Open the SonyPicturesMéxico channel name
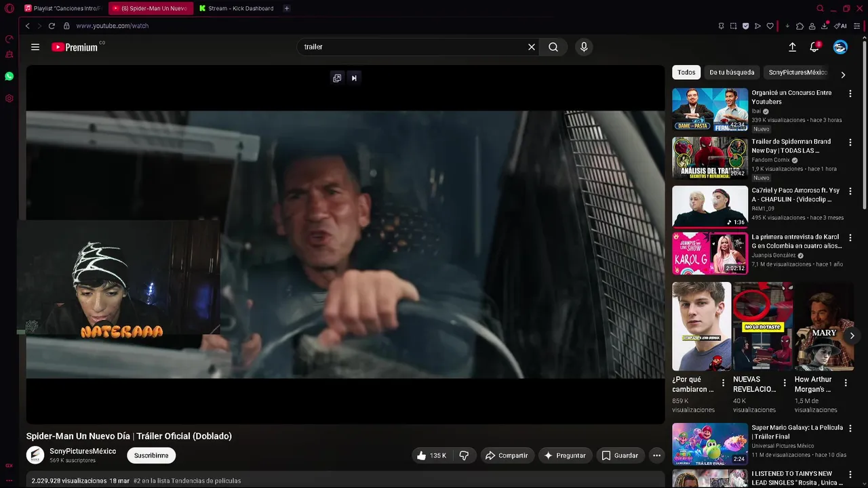 83,451
